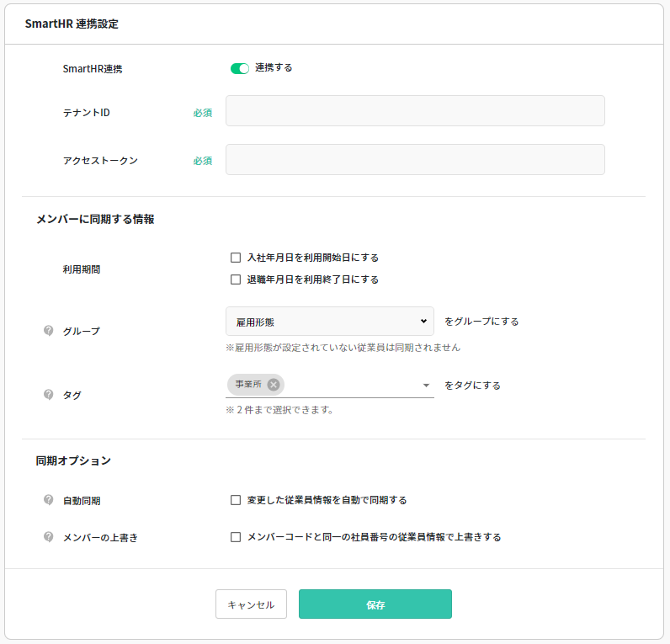The height and width of the screenshot is (644, 670).
Task: Click the 事業所 chip label
Action: tap(247, 385)
